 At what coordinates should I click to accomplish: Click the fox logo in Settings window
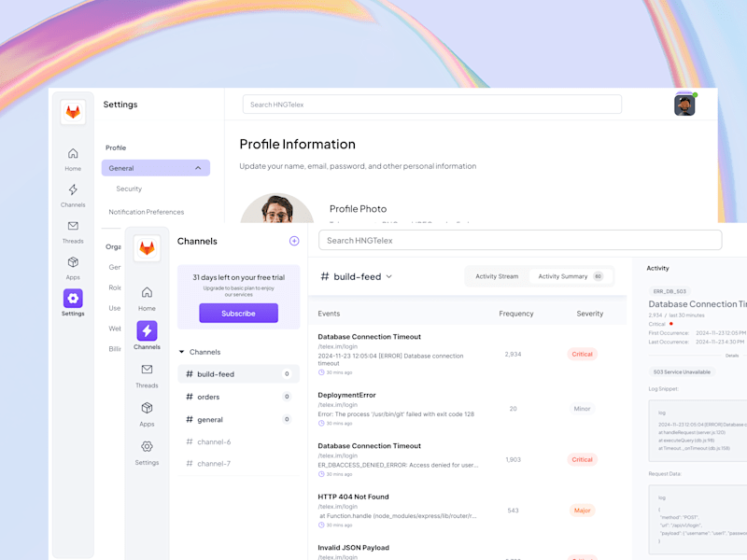coord(73,112)
